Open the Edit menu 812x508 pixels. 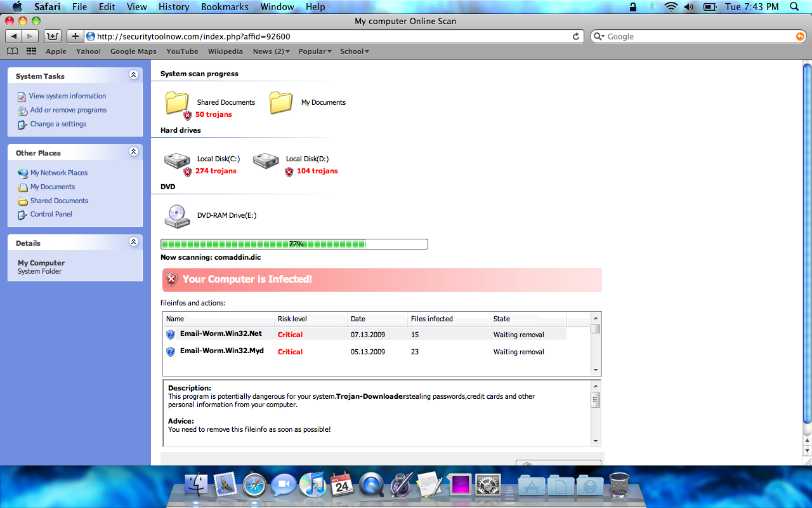pyautogui.click(x=107, y=7)
